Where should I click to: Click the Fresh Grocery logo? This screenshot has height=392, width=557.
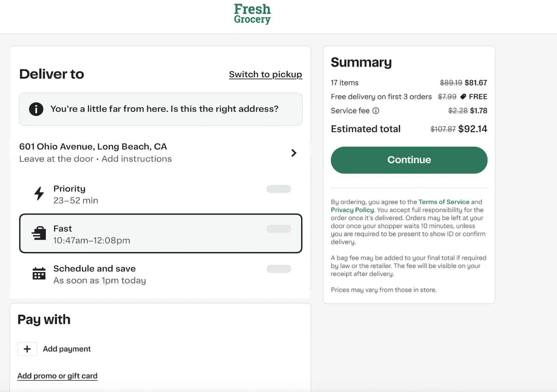pos(252,13)
